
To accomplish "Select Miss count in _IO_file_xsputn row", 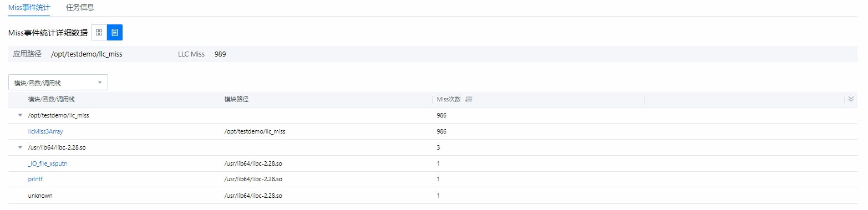I will click(439, 164).
